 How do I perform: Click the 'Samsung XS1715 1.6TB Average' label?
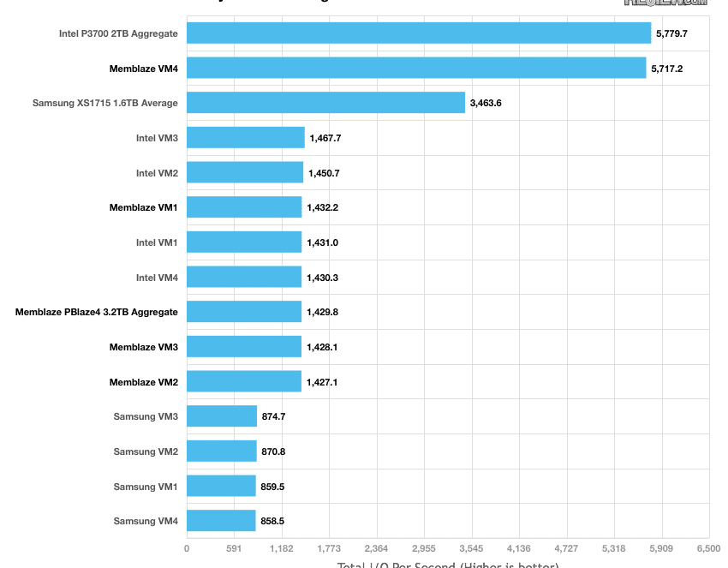105,103
